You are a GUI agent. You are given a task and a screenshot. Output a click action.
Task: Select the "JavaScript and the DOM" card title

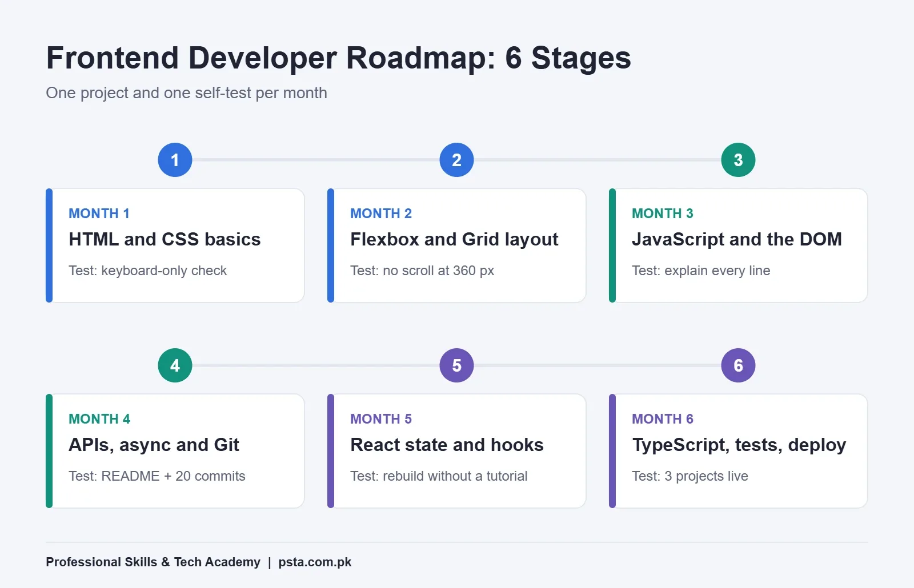click(x=737, y=239)
